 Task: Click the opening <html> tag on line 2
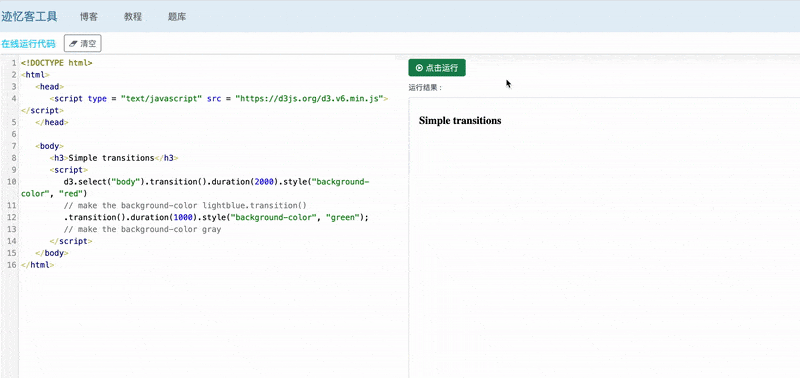click(x=35, y=75)
